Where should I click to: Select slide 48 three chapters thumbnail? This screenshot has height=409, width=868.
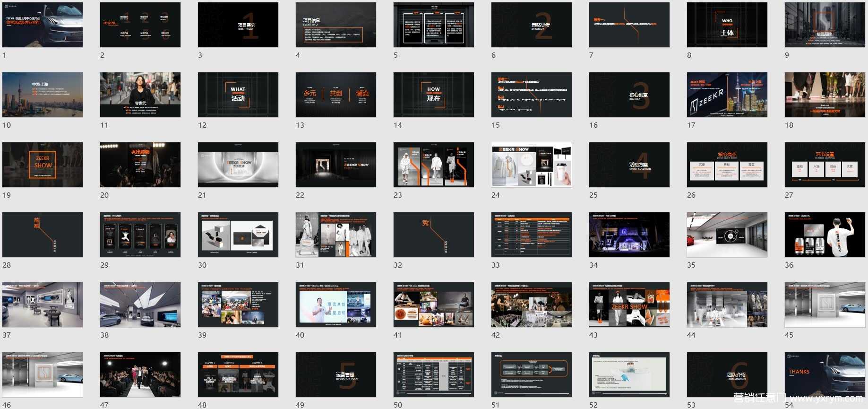tap(238, 374)
